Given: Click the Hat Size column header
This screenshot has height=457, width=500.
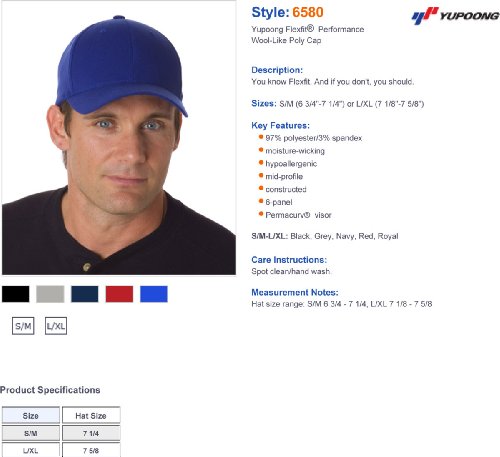Looking at the screenshot, I should click(x=91, y=416).
